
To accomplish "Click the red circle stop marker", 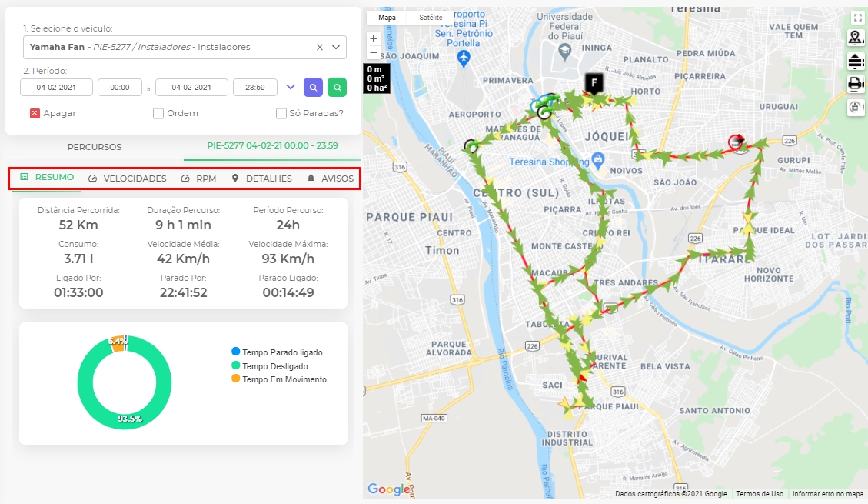I will click(x=736, y=142).
